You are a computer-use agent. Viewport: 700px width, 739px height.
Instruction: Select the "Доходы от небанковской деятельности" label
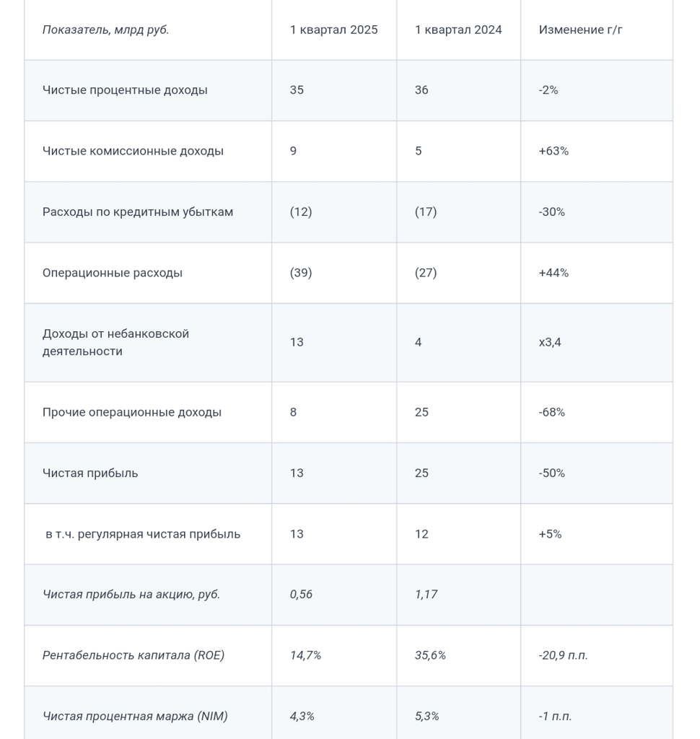(x=115, y=343)
